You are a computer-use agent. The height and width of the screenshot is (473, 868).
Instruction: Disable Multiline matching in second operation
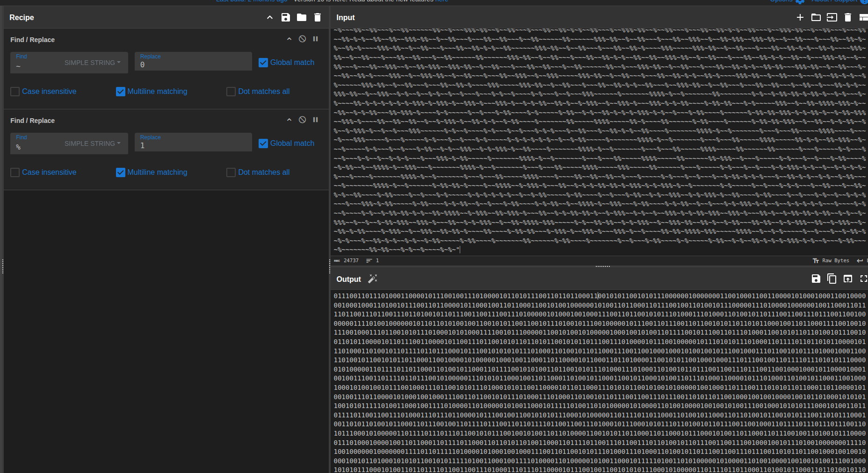(x=121, y=172)
